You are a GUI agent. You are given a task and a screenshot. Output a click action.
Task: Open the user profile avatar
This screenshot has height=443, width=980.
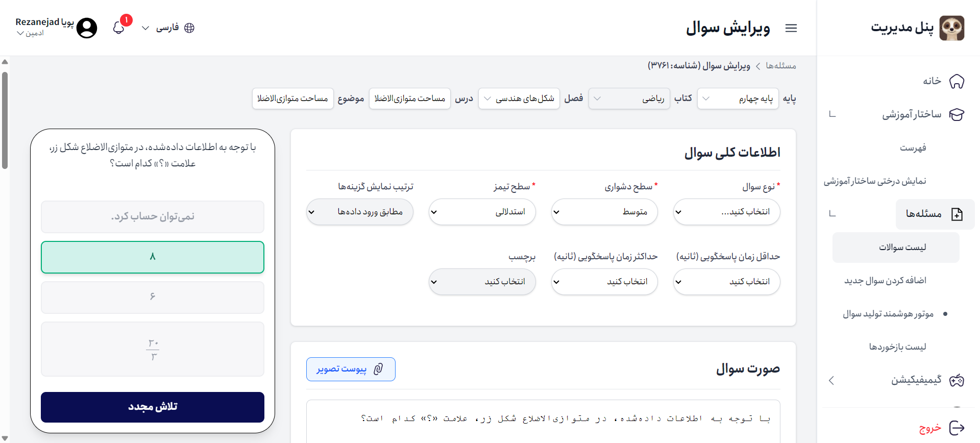click(87, 28)
